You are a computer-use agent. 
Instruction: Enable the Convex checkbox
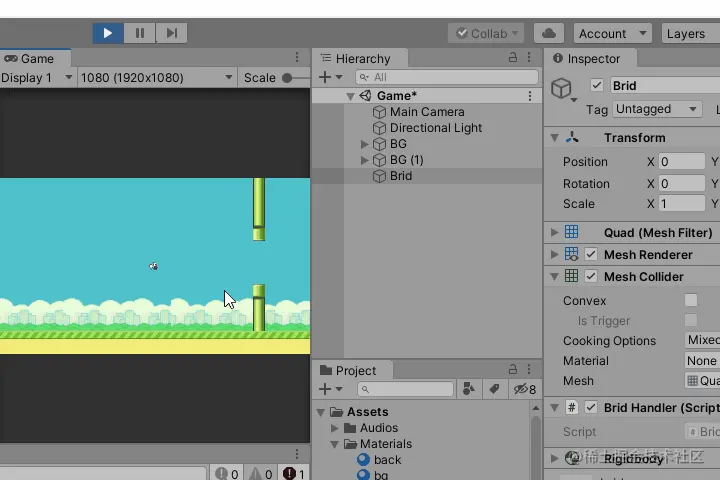click(691, 300)
